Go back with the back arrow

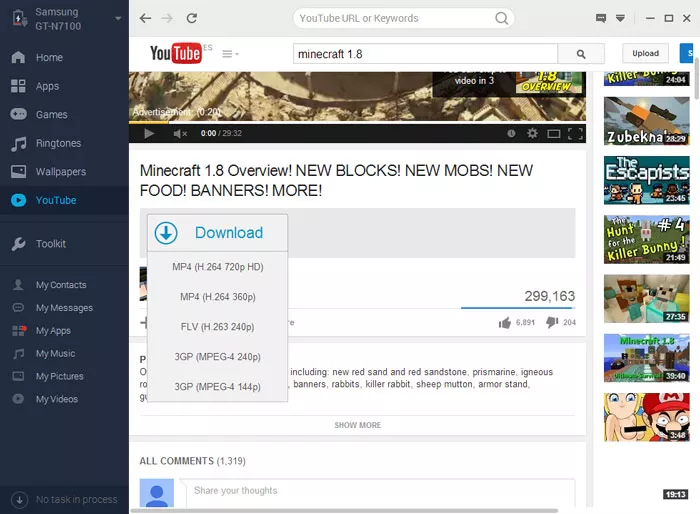(x=145, y=18)
